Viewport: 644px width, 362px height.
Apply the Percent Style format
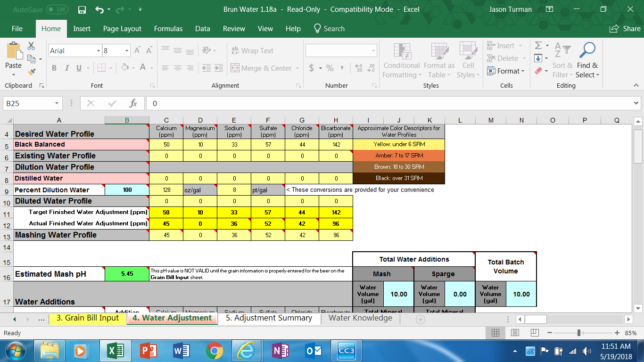pyautogui.click(x=330, y=68)
